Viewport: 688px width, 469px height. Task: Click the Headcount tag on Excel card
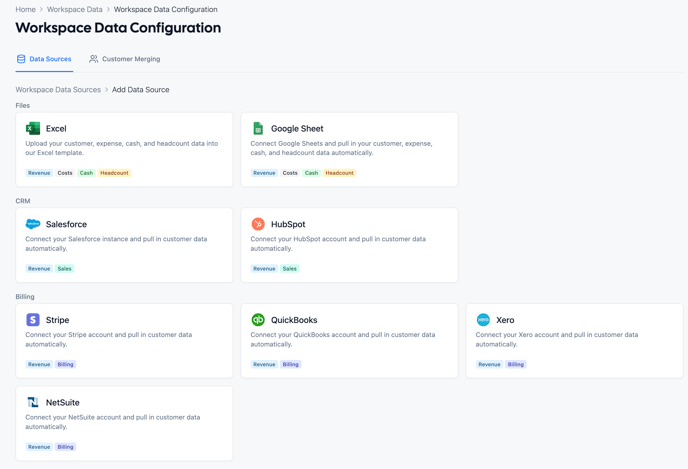tap(114, 173)
